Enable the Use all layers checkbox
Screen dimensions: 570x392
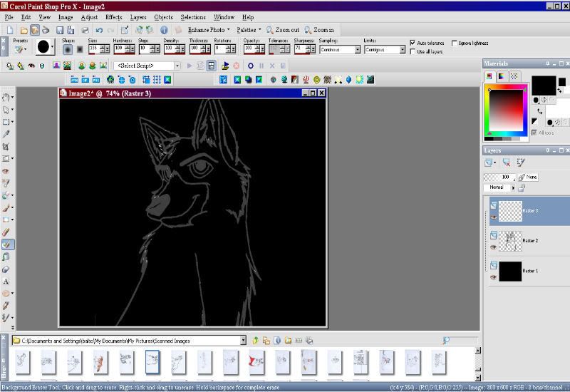413,51
